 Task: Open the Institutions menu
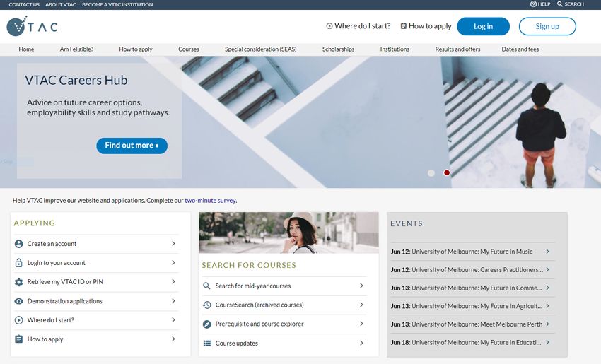pyautogui.click(x=395, y=49)
